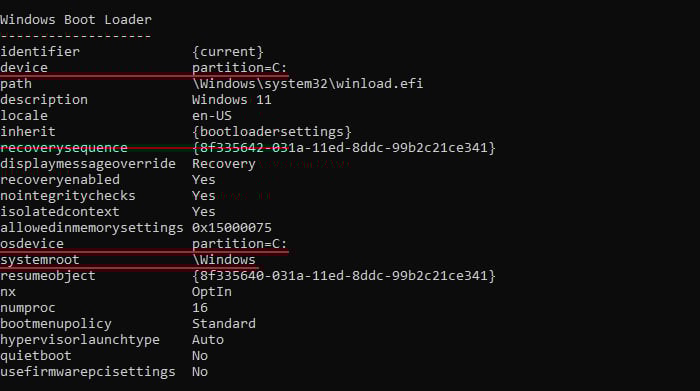This screenshot has width=700, height=391.
Task: Click the 'displaymessageoverride' label
Action: click(x=88, y=164)
